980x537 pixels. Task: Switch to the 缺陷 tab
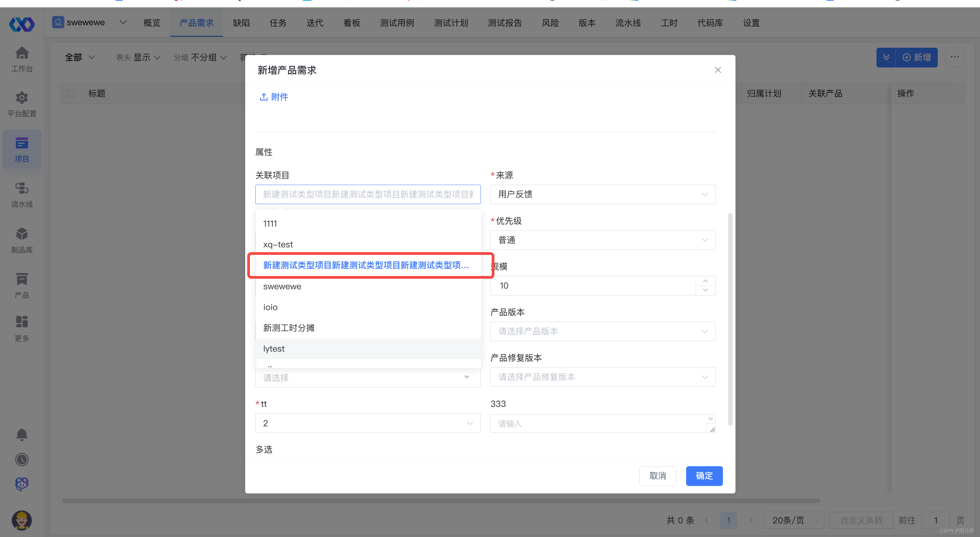(x=241, y=23)
